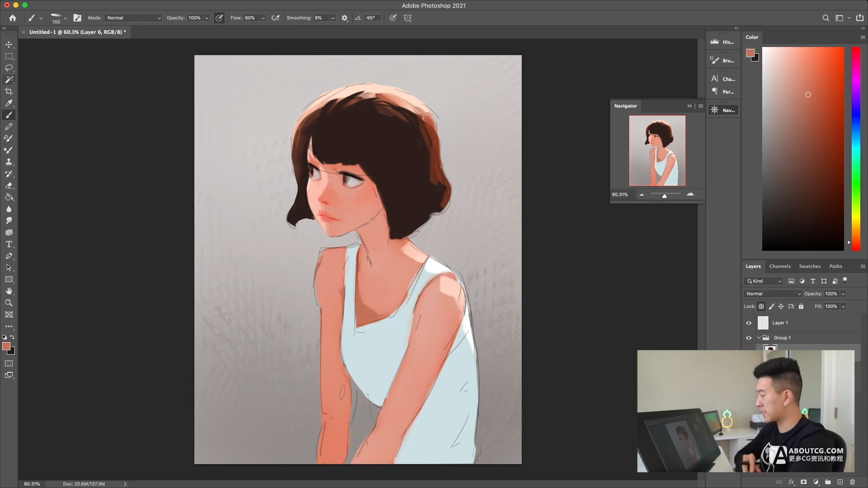Select the Blur tool
The image size is (868, 488).
tap(9, 209)
